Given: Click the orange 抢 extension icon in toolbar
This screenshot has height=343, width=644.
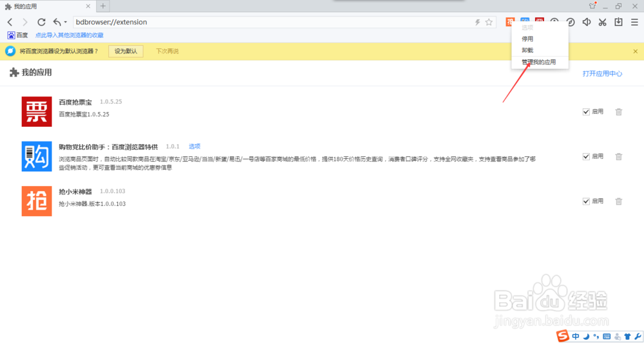Looking at the screenshot, I should point(510,22).
